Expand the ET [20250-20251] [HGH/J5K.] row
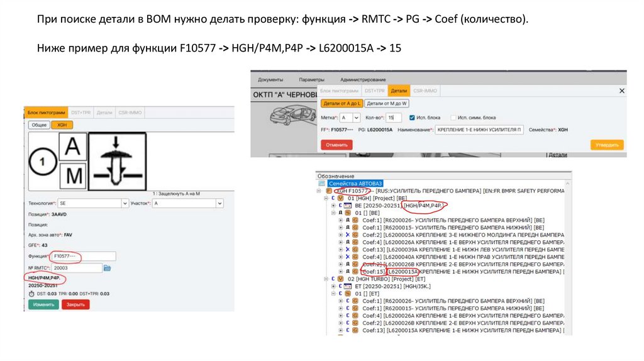This screenshot has width=644, height=361. (x=333, y=286)
